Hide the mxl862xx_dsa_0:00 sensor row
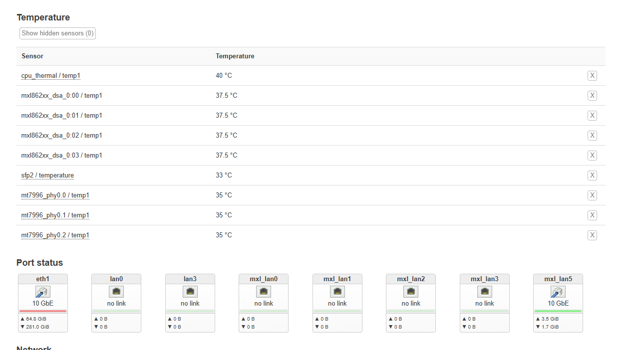Image resolution: width=644 pixels, height=350 pixels. [x=592, y=96]
